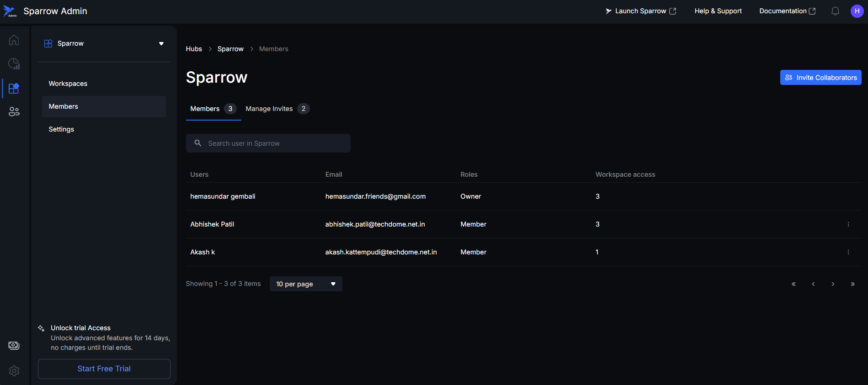
Task: Open Settings in the side menu
Action: coord(61,129)
